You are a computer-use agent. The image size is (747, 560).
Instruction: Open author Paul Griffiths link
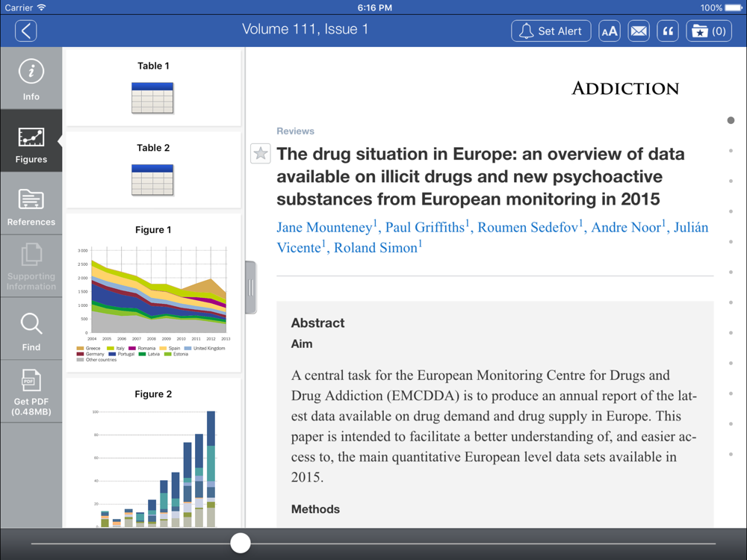427,227
